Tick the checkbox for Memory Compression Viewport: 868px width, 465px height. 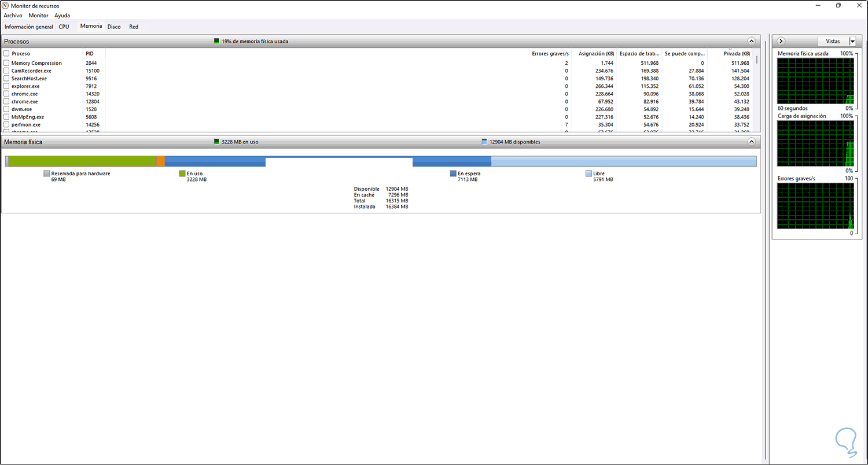[x=6, y=63]
